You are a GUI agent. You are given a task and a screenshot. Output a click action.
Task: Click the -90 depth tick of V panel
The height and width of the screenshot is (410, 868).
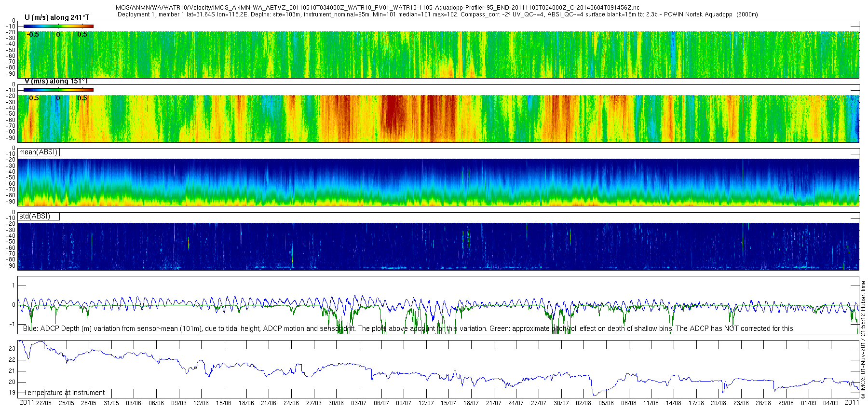[11, 137]
